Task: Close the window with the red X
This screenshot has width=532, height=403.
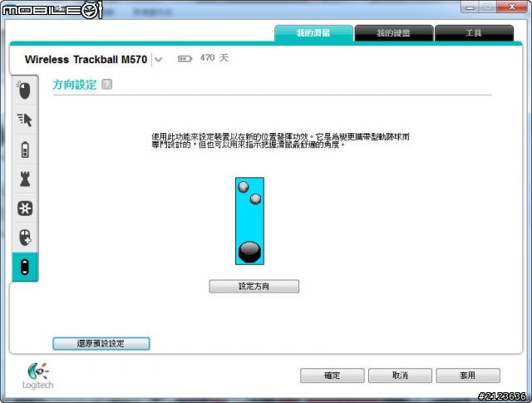Action: click(x=512, y=7)
